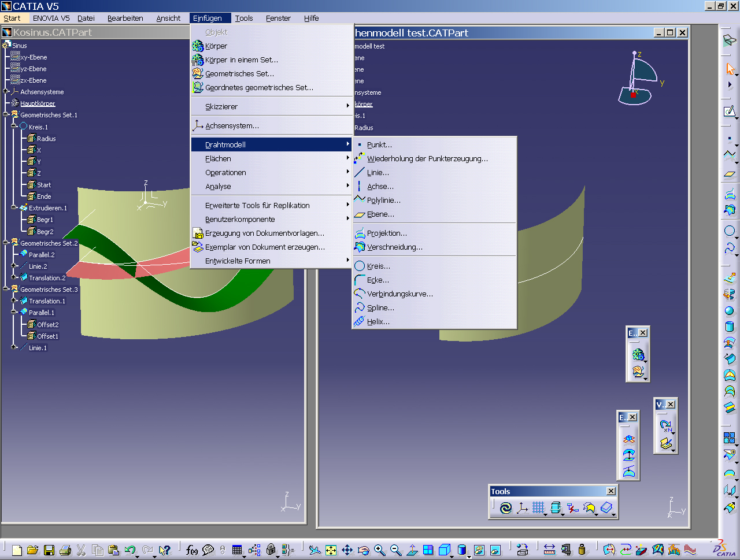Click the Undo arrow icon
740x560 pixels.
coord(129,550)
